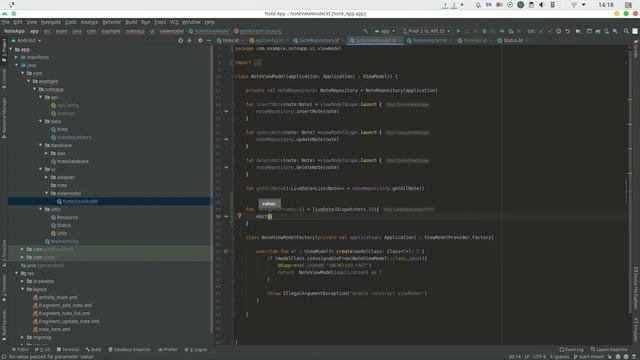Open the VCS menu
The width and height of the screenshot is (640, 360).
(x=174, y=22)
